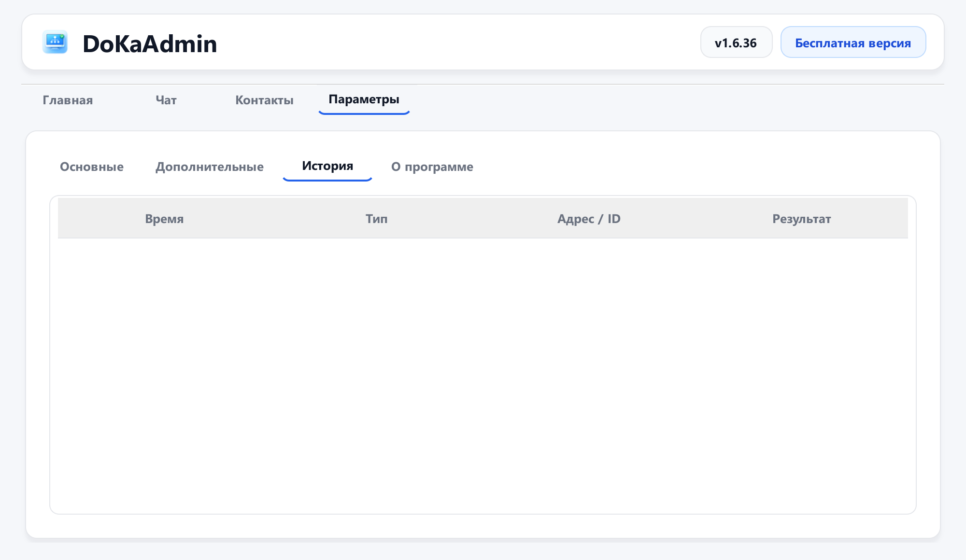Screen dimensions: 966x560
Task: Click the DoKaAdmin monitor logo icon
Action: 55,42
